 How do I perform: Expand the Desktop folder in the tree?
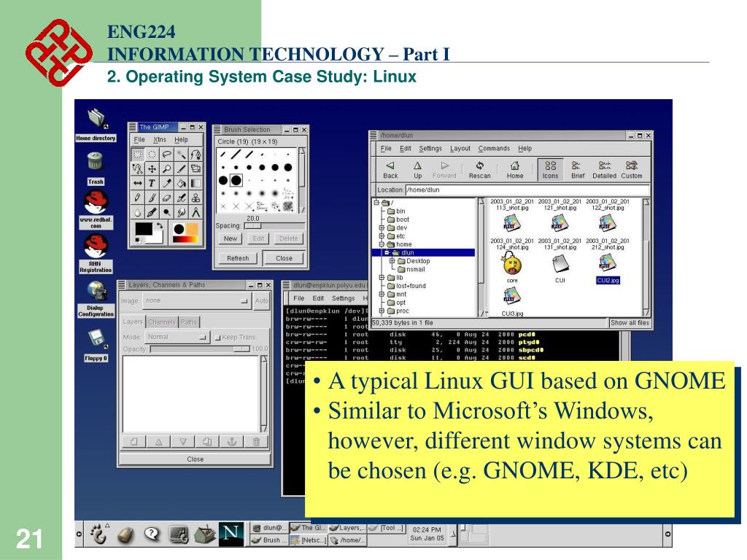pos(392,261)
